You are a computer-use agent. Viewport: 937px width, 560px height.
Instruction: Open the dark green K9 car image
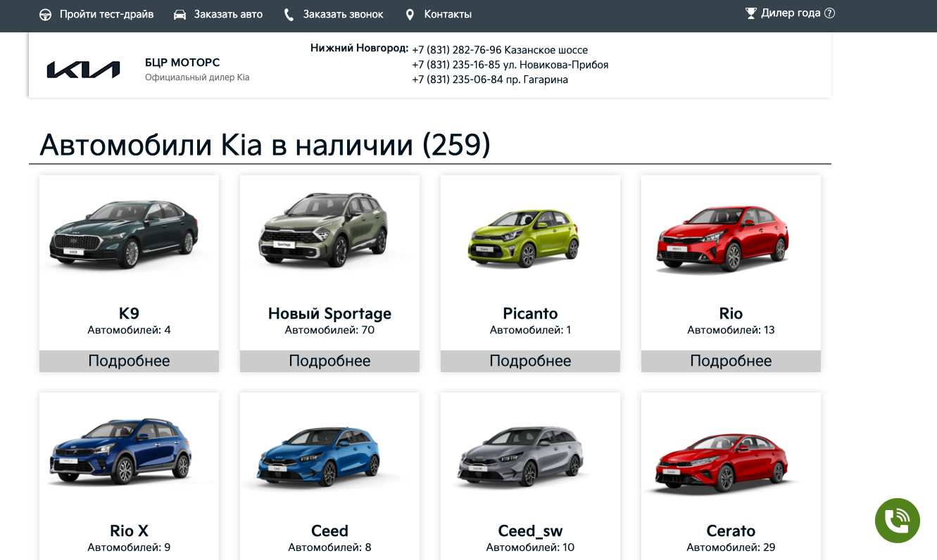[x=129, y=234]
